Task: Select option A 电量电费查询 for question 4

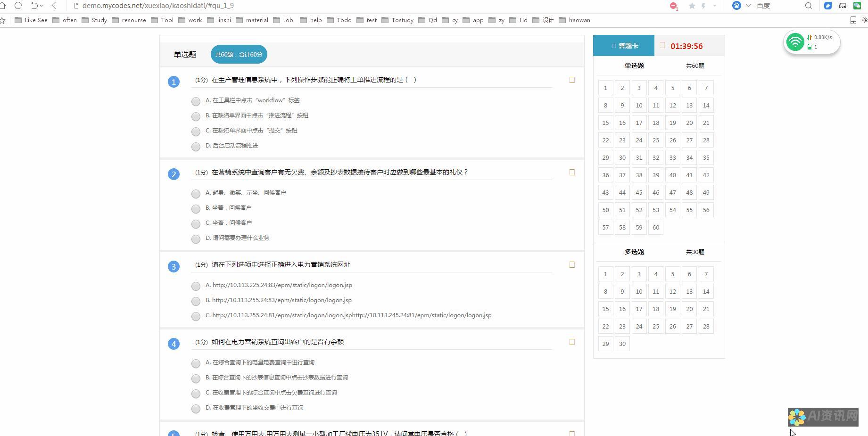Action: click(196, 363)
